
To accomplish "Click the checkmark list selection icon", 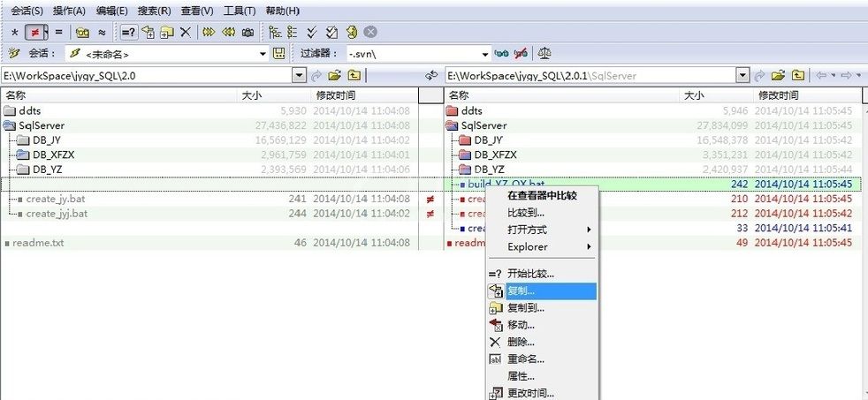I will point(331,32).
